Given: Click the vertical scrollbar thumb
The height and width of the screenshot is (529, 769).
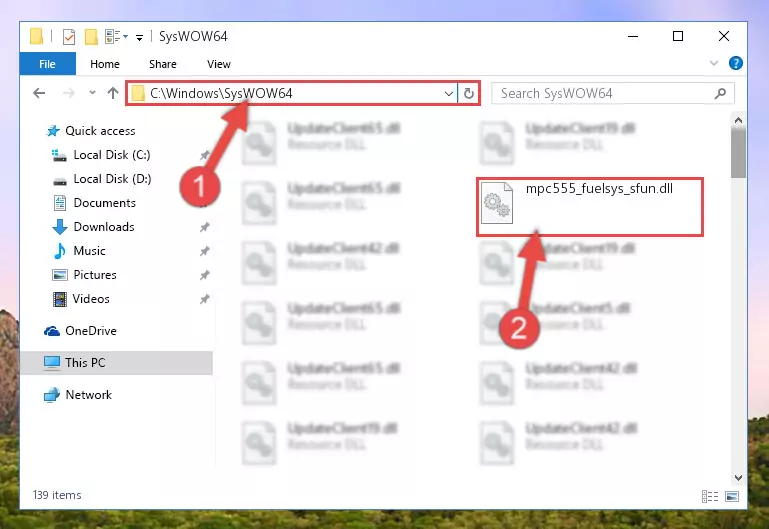Looking at the screenshot, I should pos(738,153).
